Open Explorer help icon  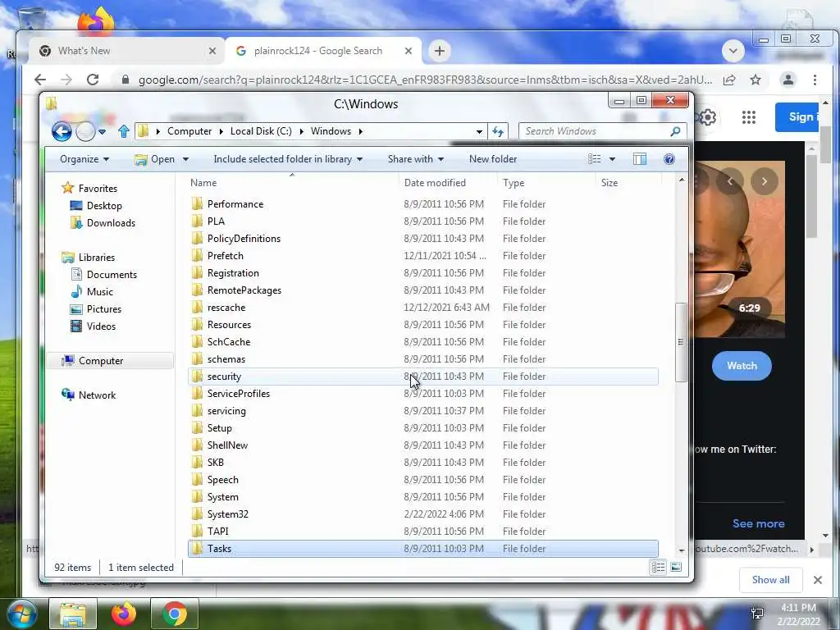click(669, 159)
